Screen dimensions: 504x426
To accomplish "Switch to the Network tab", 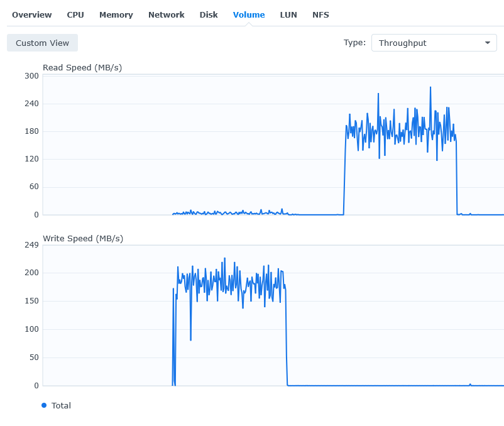I will click(166, 15).
